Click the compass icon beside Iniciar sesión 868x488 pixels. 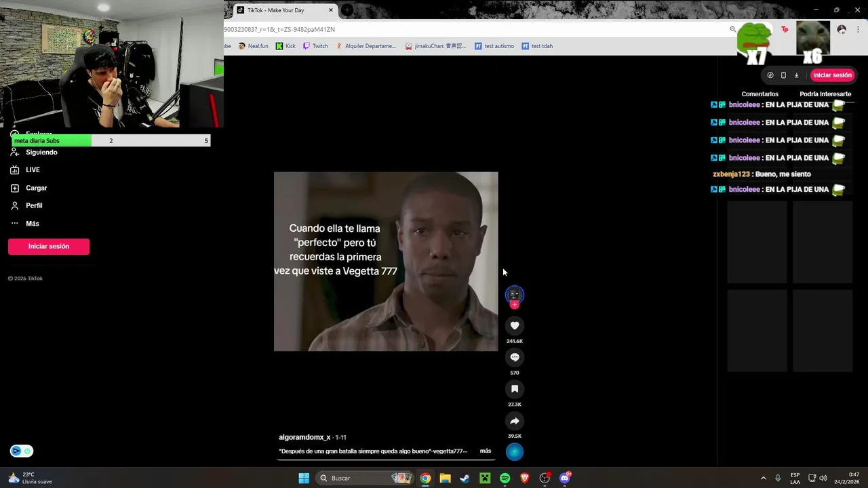pos(770,75)
